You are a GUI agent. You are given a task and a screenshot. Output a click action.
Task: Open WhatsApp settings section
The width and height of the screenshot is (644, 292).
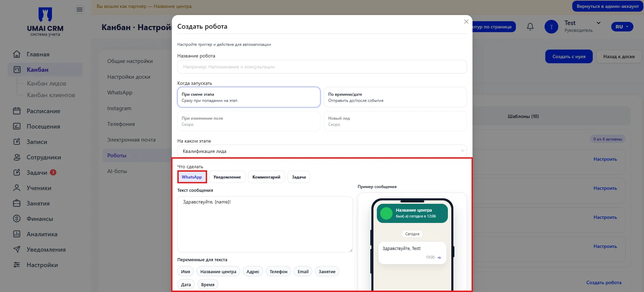point(120,93)
